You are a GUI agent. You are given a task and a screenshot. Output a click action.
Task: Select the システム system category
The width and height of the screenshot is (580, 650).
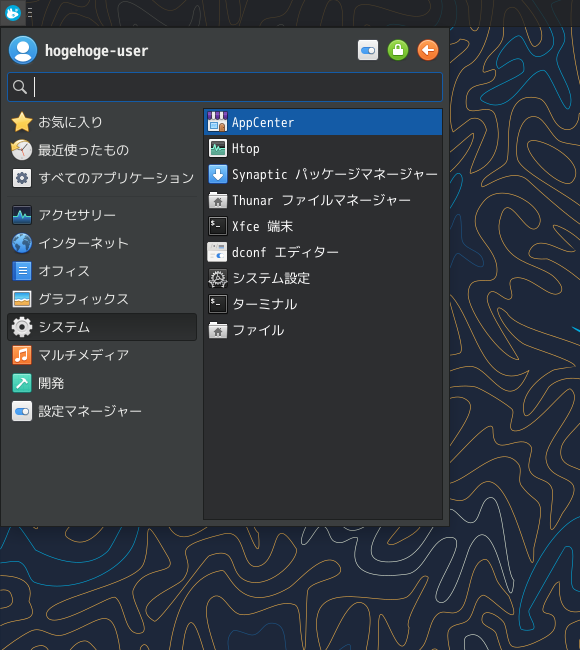point(102,327)
